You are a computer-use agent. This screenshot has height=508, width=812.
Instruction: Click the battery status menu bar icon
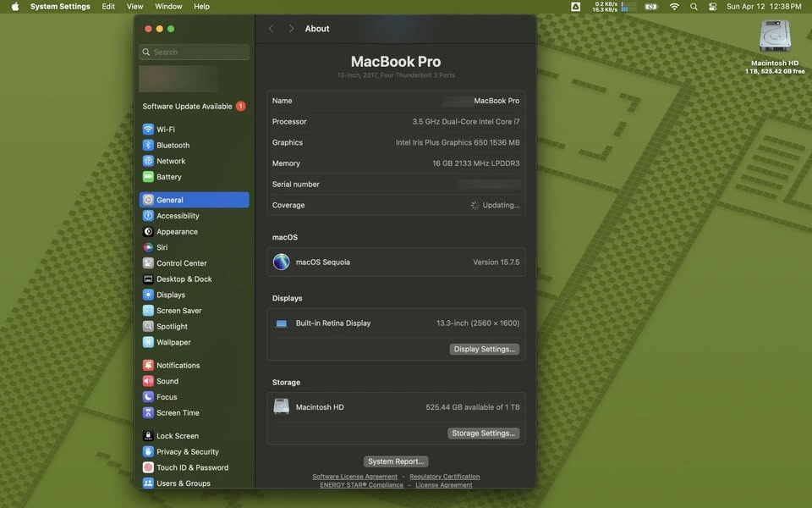(x=651, y=7)
